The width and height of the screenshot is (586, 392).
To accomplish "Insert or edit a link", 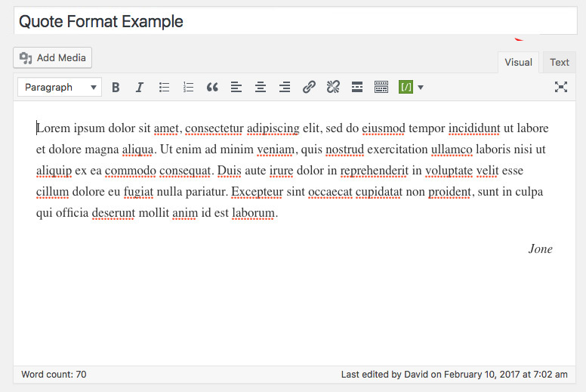I will pos(309,88).
